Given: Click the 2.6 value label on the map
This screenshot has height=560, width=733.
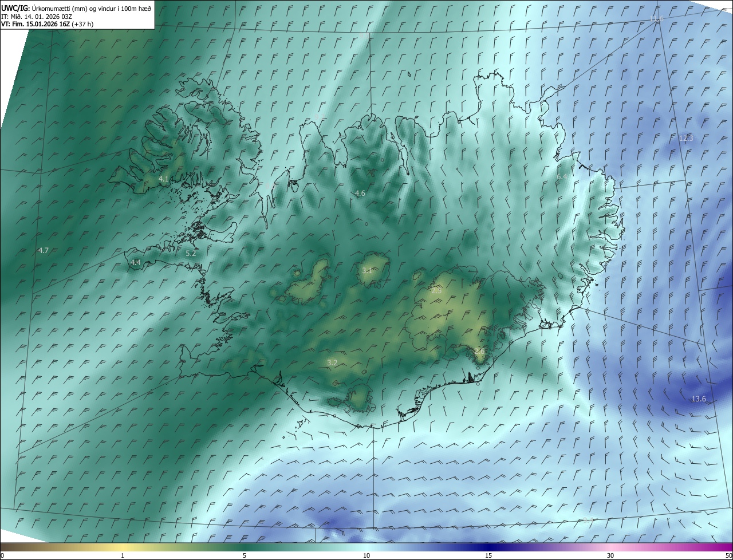Looking at the screenshot, I should pos(480,350).
